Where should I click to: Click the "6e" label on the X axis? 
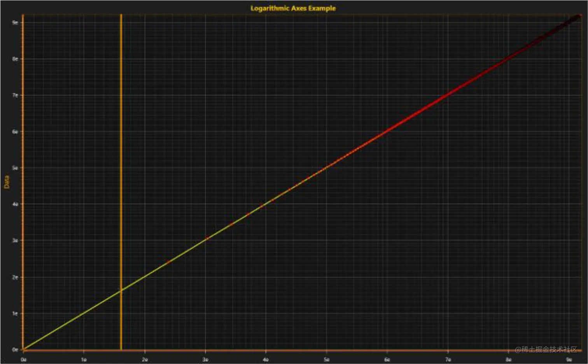[x=387, y=360]
